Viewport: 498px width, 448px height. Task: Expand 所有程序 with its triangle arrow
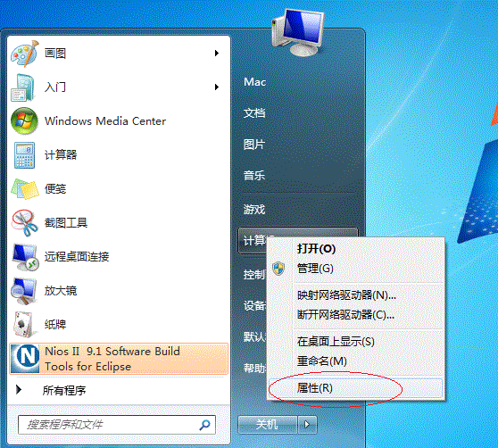pyautogui.click(x=19, y=390)
